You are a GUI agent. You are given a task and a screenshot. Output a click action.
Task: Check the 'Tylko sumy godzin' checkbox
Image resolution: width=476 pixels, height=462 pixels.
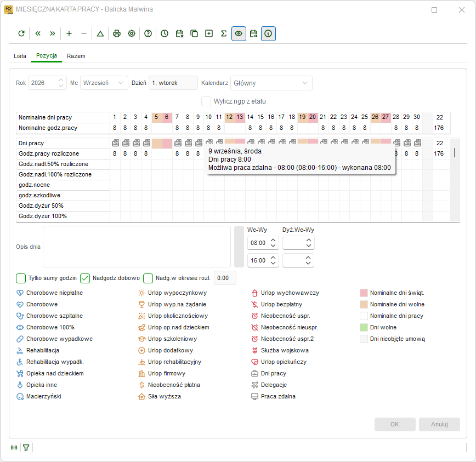pyautogui.click(x=21, y=278)
